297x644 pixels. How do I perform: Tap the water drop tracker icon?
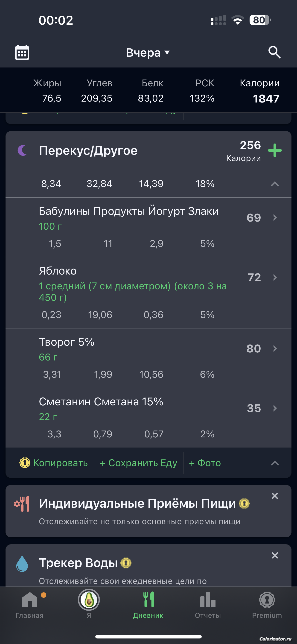[22, 563]
